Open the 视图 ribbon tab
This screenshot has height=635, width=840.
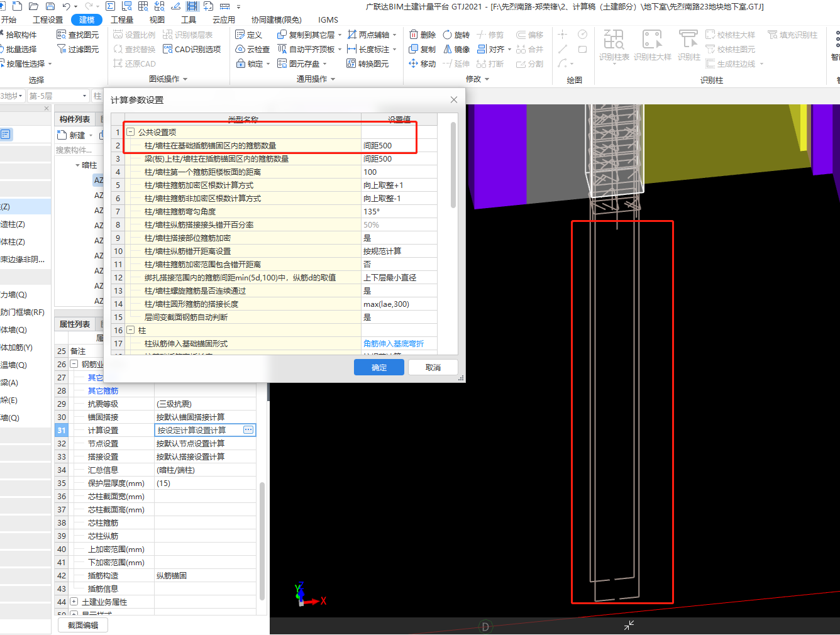[x=157, y=19]
